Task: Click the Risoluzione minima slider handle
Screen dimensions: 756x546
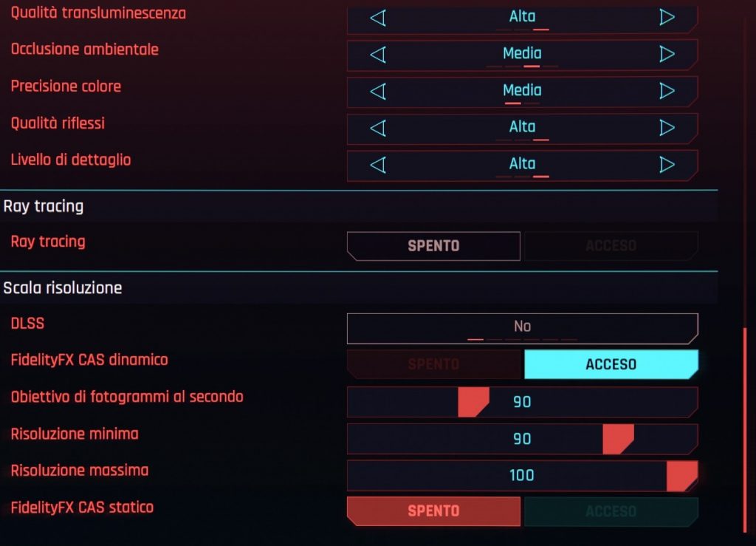Action: 618,439
